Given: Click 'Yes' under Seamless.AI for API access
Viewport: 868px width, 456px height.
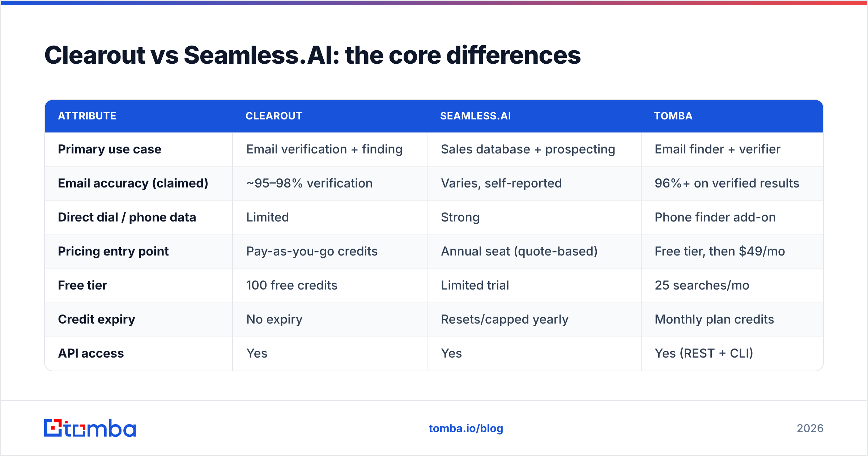Looking at the screenshot, I should [x=451, y=353].
